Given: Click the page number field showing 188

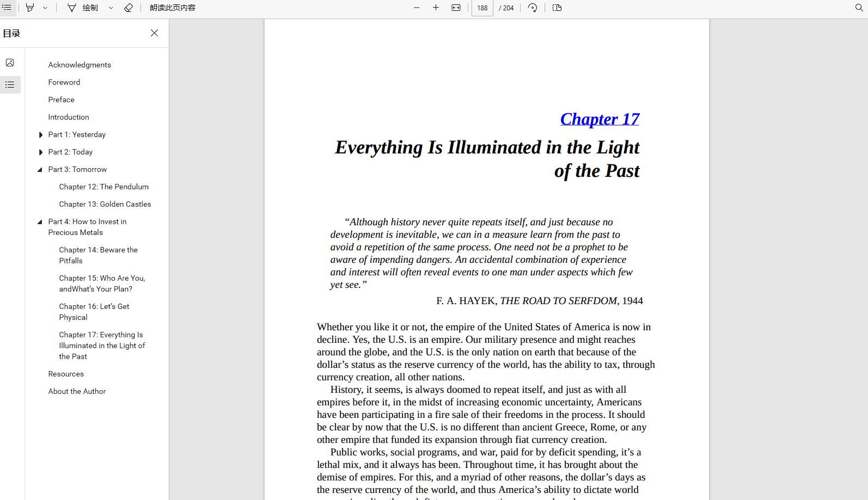Looking at the screenshot, I should 482,8.
